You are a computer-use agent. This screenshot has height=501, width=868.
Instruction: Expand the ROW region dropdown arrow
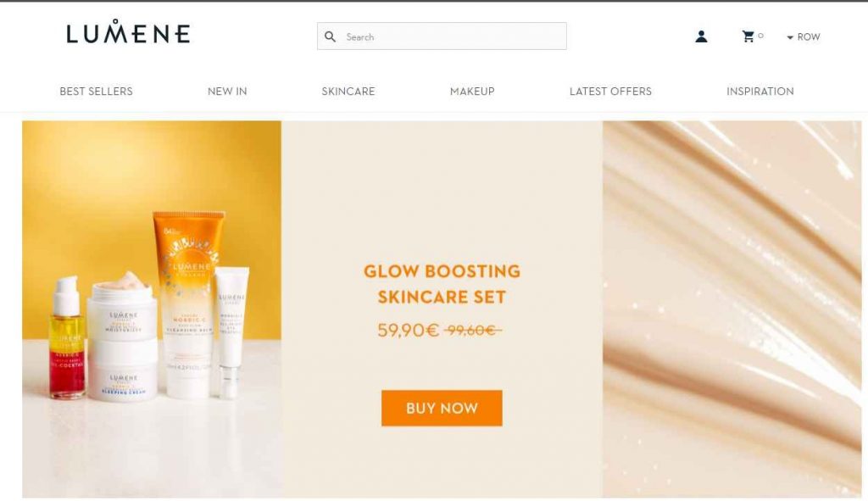tap(790, 37)
